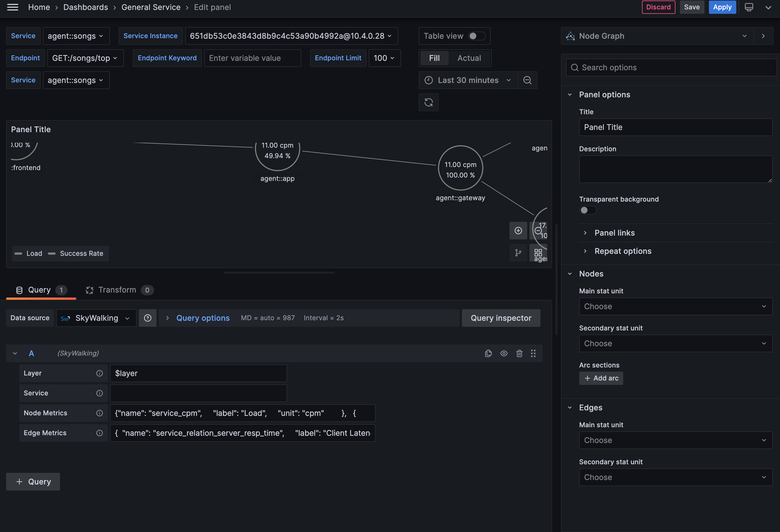The height and width of the screenshot is (532, 780).
Task: Click the Save button
Action: click(x=692, y=7)
